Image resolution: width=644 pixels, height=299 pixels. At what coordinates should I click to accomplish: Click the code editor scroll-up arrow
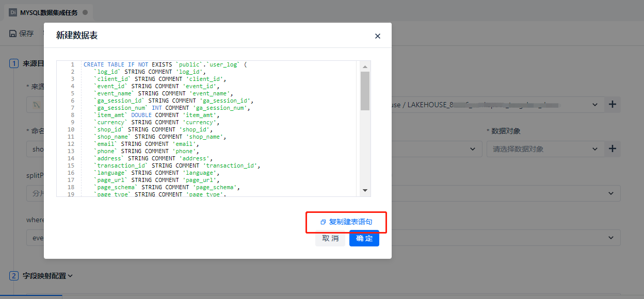tap(365, 67)
